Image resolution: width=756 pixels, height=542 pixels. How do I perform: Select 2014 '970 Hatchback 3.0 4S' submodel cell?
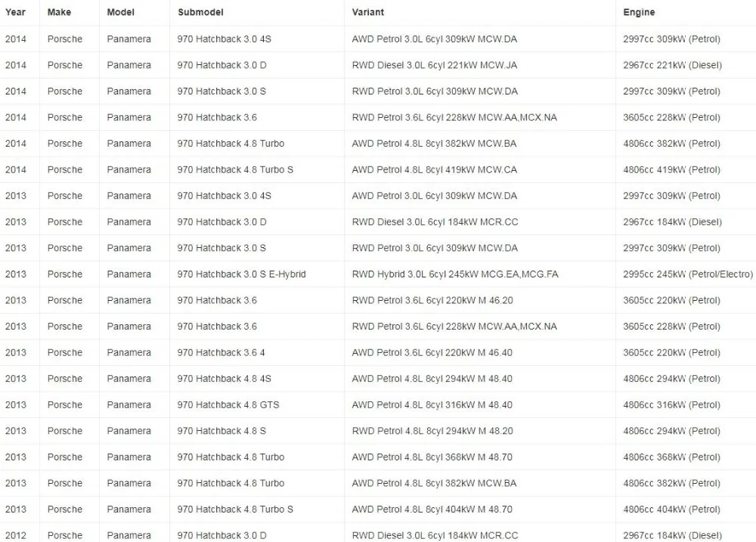pyautogui.click(x=225, y=39)
